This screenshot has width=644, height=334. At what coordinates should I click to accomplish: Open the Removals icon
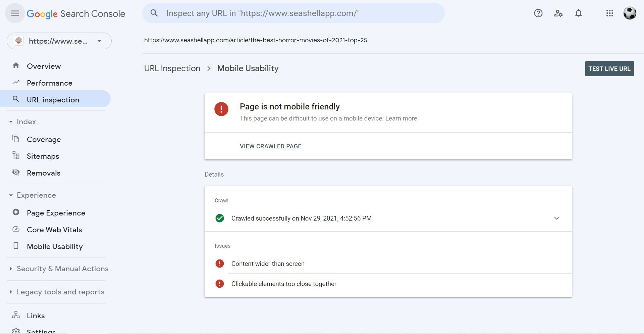[16, 172]
